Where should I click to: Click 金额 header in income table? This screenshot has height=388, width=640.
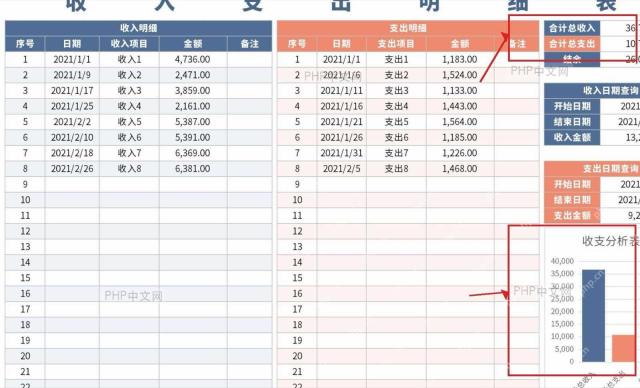tap(193, 44)
